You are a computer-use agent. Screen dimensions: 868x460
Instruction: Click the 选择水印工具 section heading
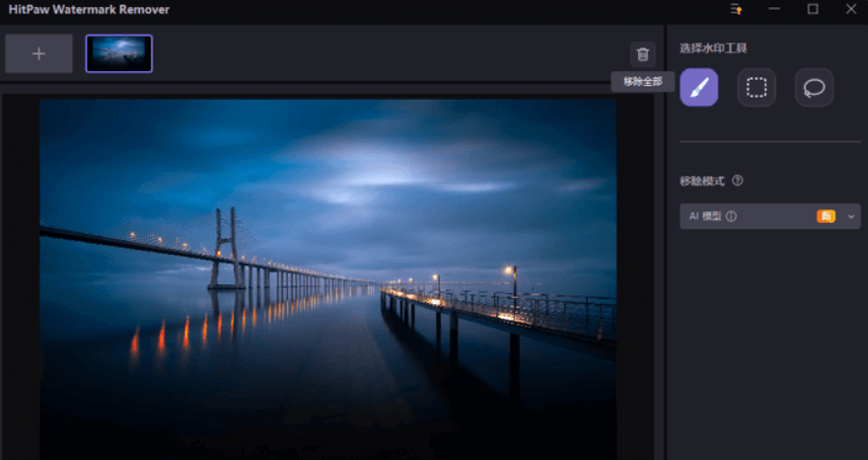point(712,48)
